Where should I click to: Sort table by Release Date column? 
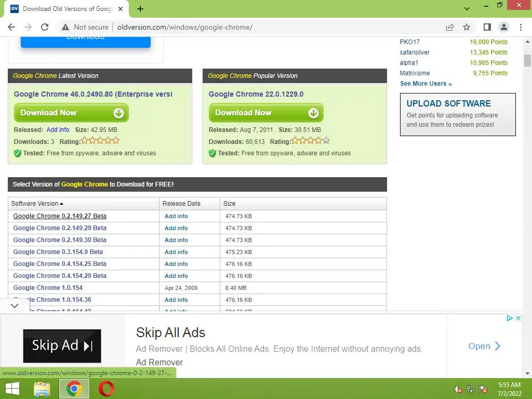(181, 204)
